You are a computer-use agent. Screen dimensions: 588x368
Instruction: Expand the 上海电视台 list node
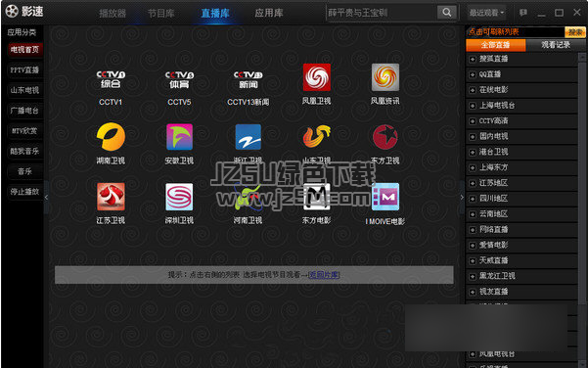click(473, 106)
